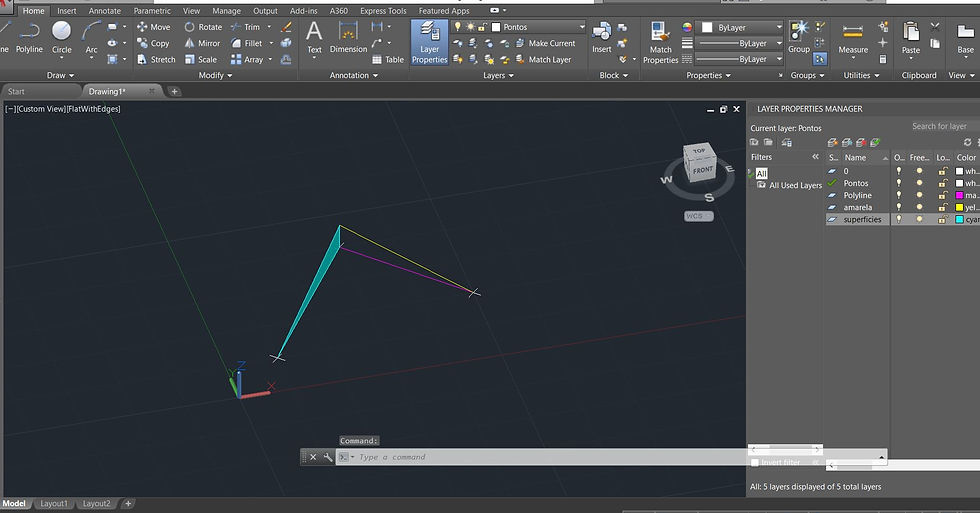Viewport: 980px width, 513px height.
Task: Click magenta color swatch of Polyline layer
Action: click(959, 195)
